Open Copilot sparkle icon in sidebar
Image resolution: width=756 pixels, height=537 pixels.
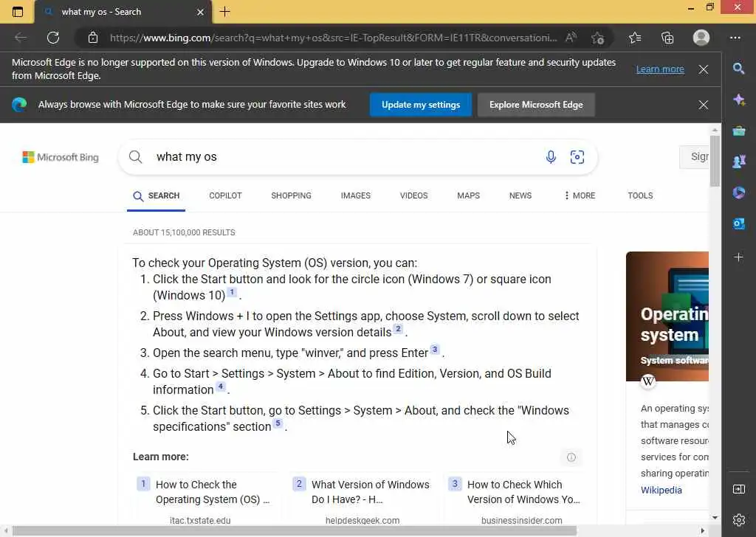(738, 100)
